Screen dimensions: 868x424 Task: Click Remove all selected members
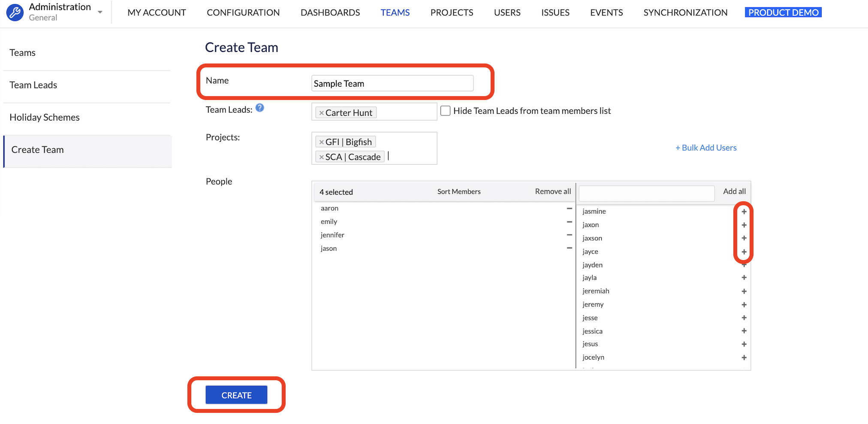click(x=552, y=191)
